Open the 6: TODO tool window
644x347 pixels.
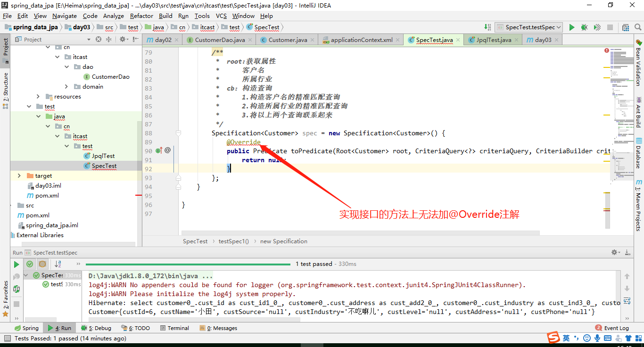pos(136,328)
